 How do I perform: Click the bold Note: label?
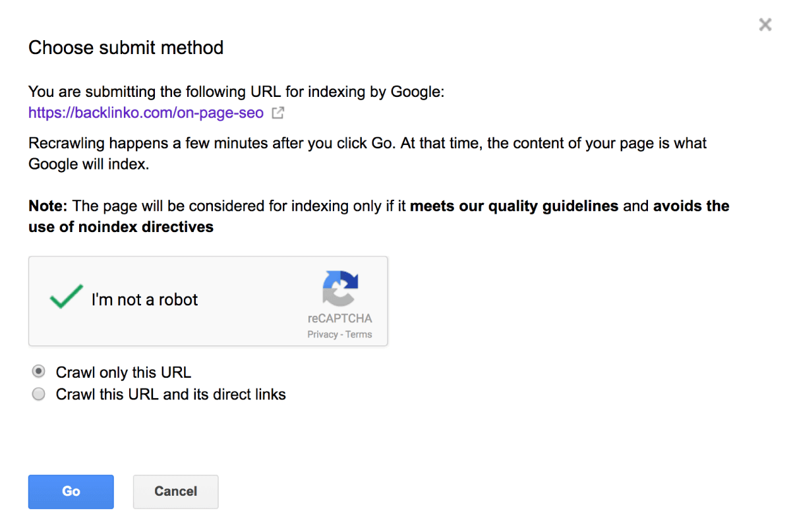click(48, 206)
